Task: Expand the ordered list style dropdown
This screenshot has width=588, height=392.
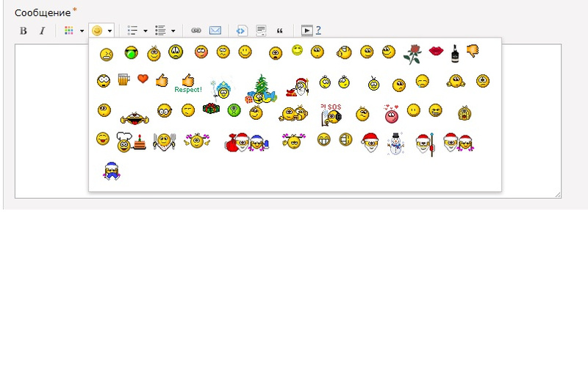Action: (x=173, y=31)
